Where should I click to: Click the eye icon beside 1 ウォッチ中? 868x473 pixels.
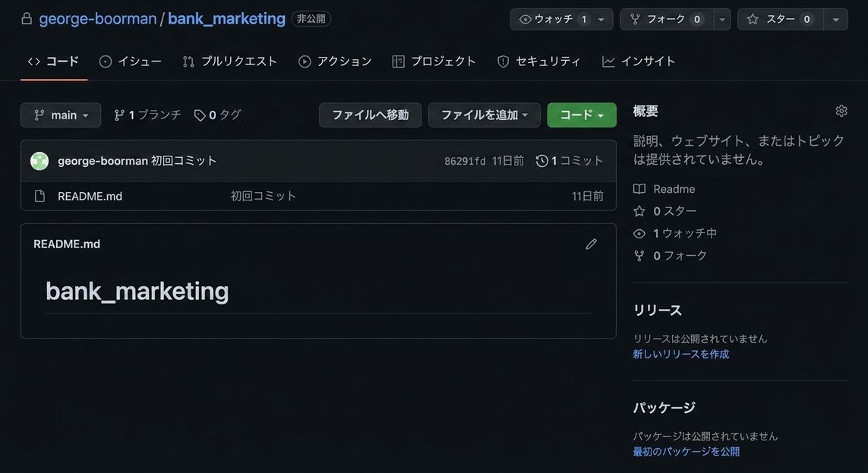pos(639,233)
